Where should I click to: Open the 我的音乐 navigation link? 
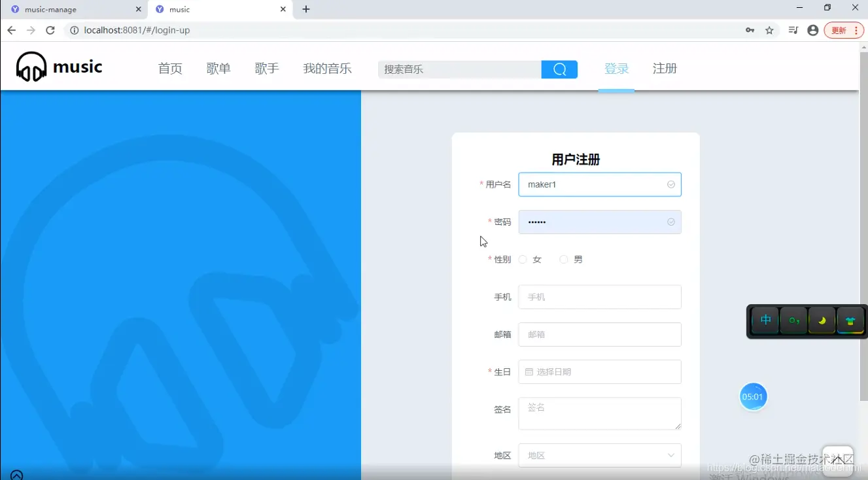tap(327, 67)
